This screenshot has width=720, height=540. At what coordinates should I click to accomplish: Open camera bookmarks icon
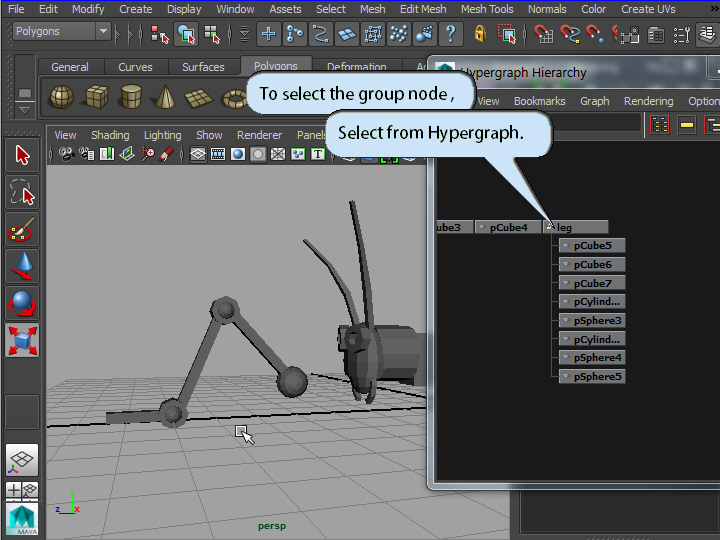click(107, 154)
